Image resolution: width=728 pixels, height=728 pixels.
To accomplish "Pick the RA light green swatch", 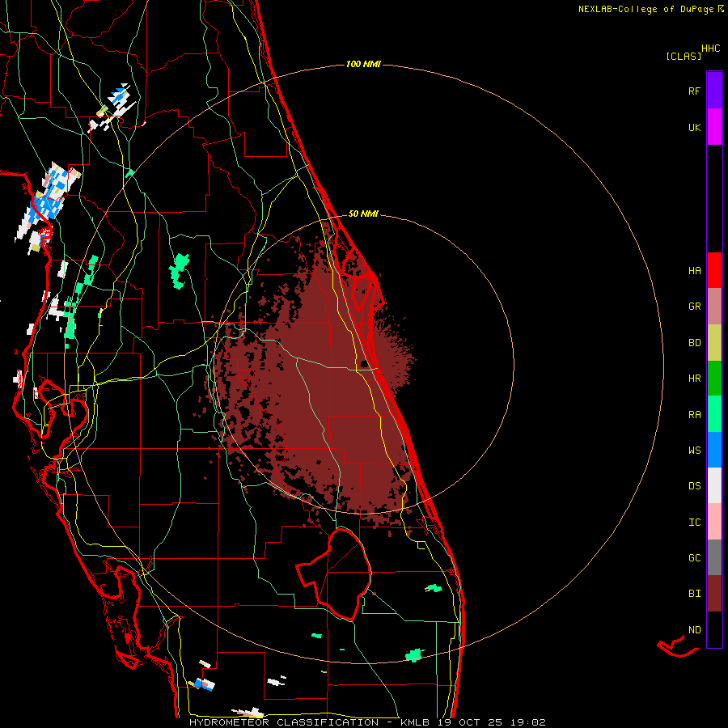I will (714, 414).
